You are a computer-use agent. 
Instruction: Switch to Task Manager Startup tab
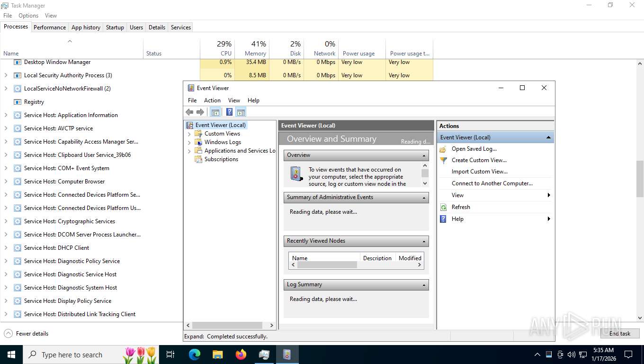coord(115,27)
